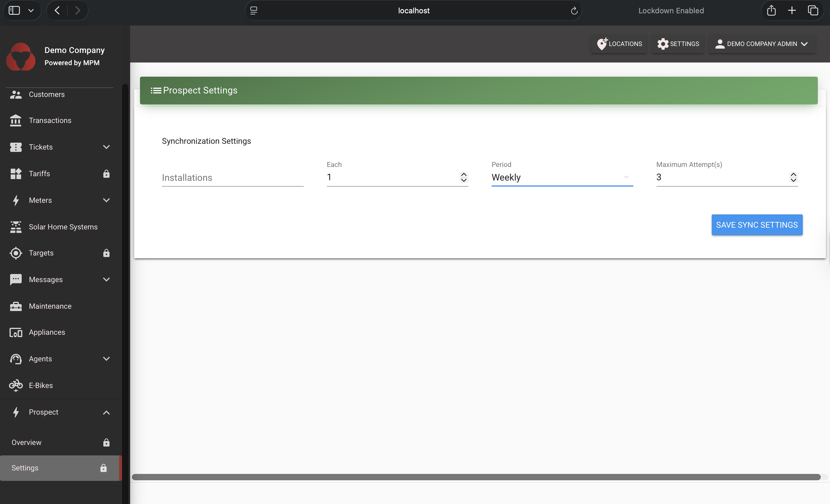
Task: Click the LOCATIONS button
Action: [x=619, y=44]
